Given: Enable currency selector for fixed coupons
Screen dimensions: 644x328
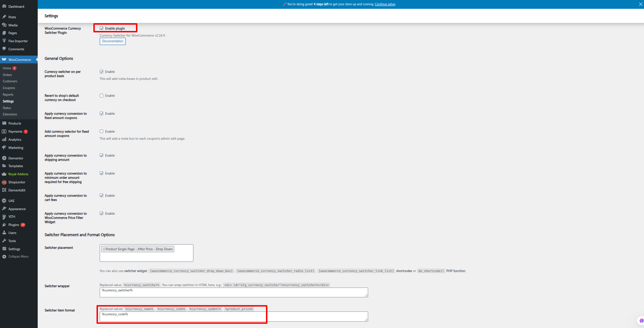Looking at the screenshot, I should pyautogui.click(x=101, y=132).
